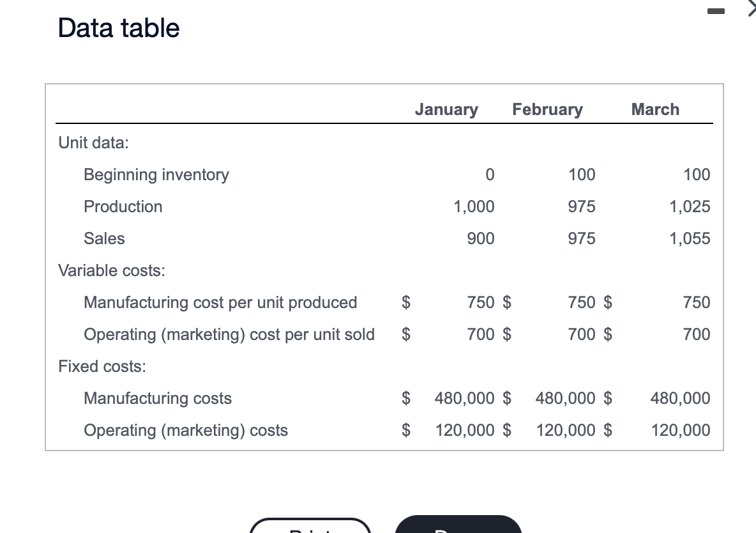Select the Data table title
The image size is (756, 533).
[x=119, y=28]
